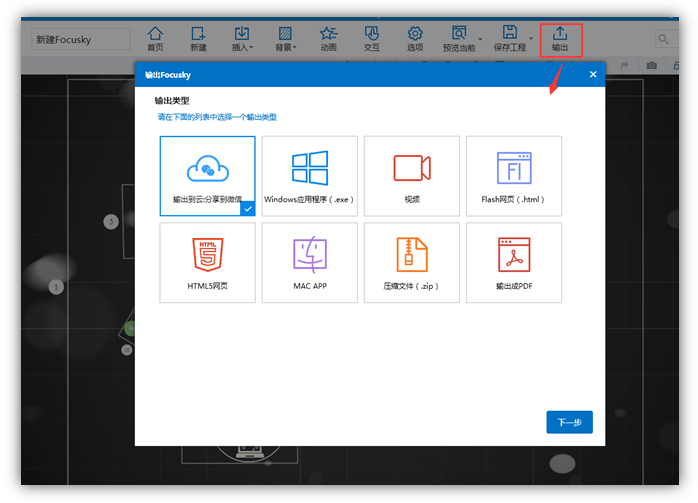Screen dimensions: 698x503
Task: Click the 交互 interaction toolbar icon
Action: pos(371,39)
